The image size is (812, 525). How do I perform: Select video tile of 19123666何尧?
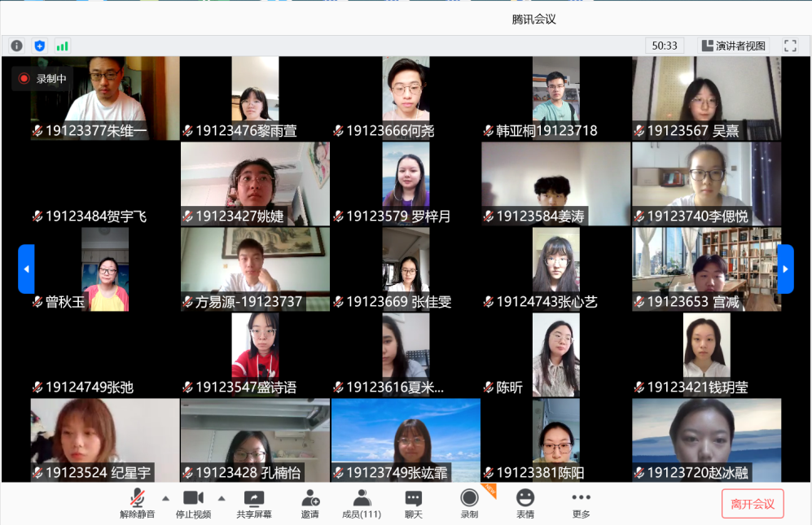point(406,98)
